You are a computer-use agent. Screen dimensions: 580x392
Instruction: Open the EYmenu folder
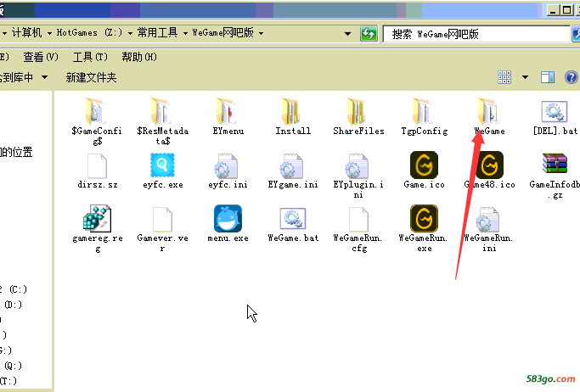pos(228,116)
